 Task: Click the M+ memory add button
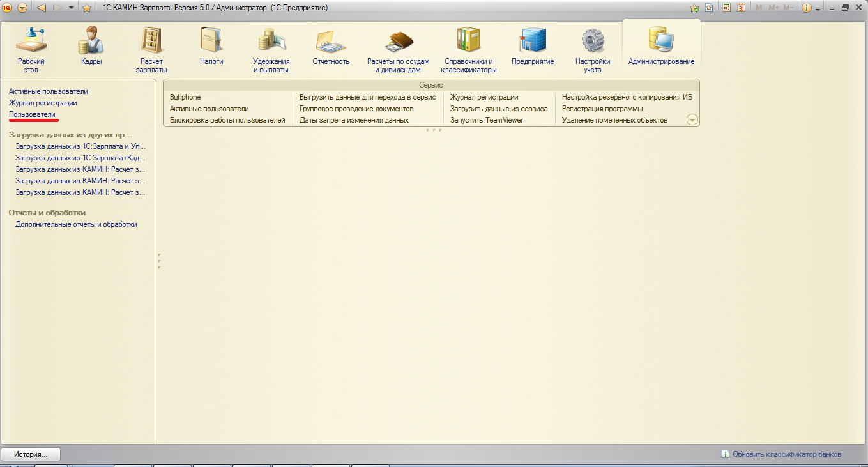(774, 8)
